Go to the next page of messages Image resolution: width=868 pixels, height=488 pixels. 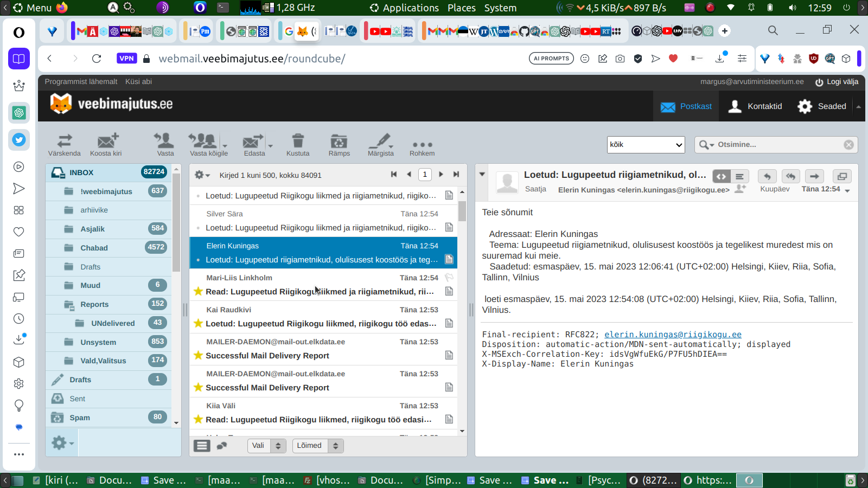[441, 175]
